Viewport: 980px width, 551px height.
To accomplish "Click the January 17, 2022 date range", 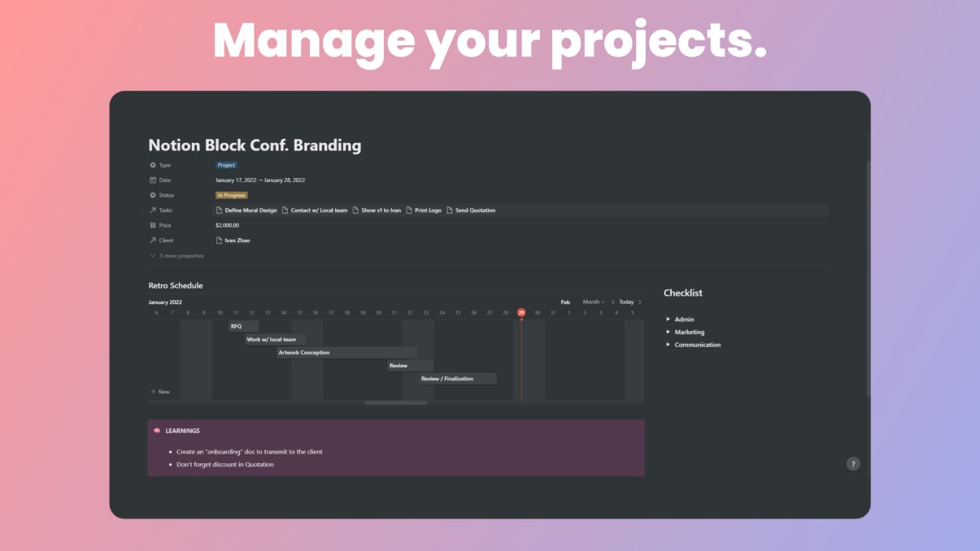I will pos(260,180).
